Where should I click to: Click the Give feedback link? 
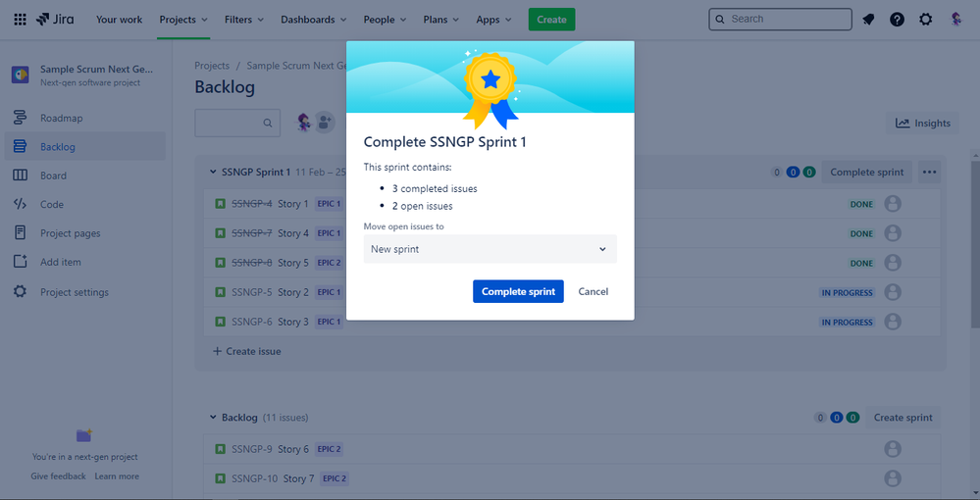(58, 476)
